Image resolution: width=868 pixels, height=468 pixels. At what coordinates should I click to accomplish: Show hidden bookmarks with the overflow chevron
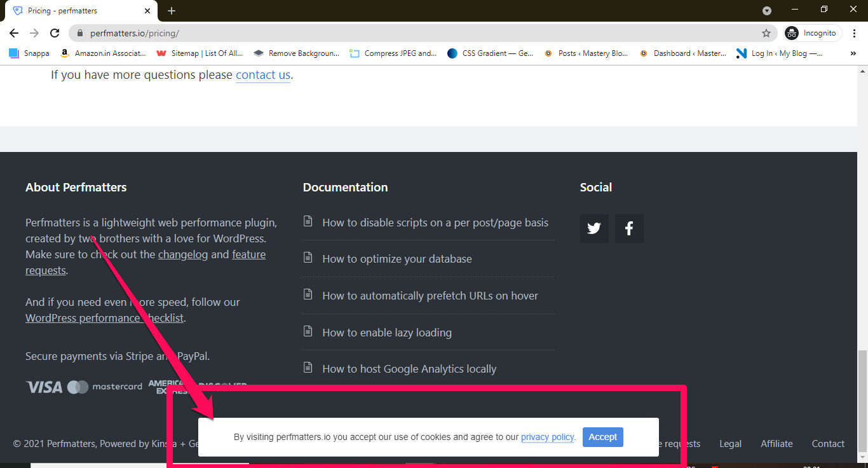tap(853, 53)
